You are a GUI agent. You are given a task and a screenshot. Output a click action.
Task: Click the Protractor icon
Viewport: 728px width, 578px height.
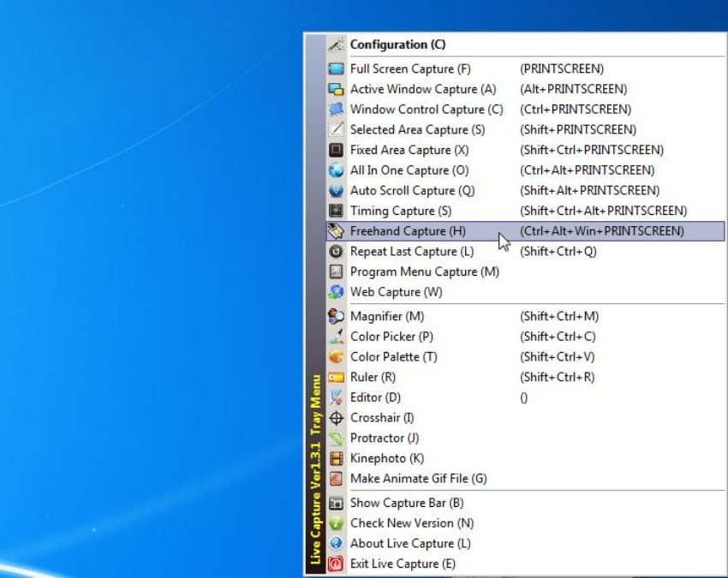(336, 438)
